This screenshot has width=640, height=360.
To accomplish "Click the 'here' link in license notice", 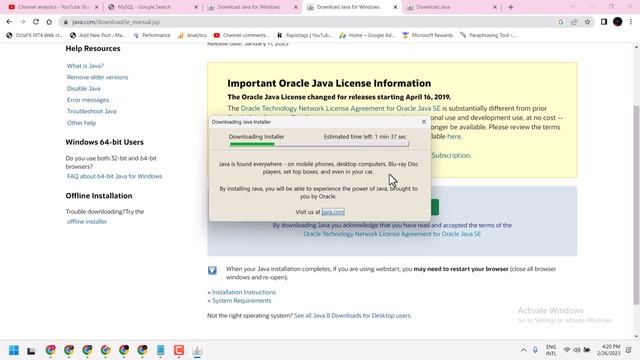I will [454, 136].
